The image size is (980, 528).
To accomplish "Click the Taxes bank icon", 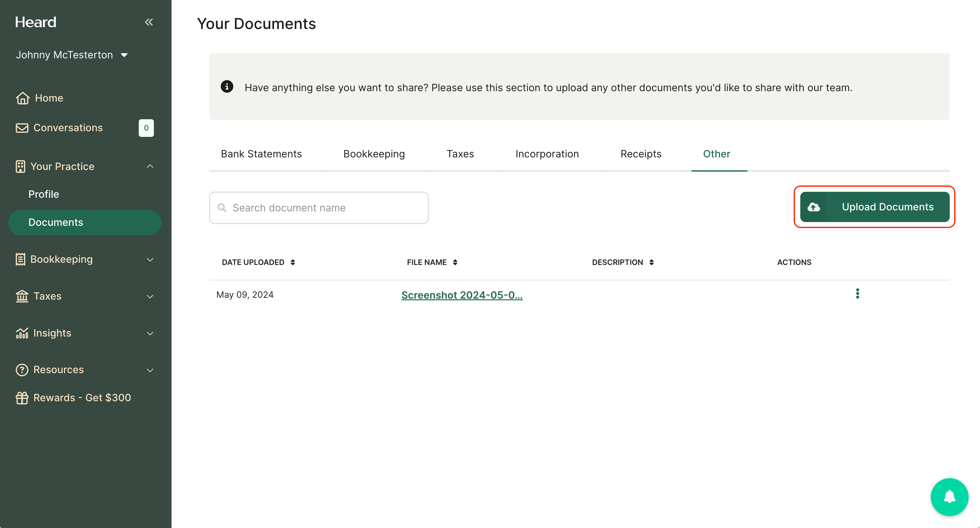I will click(21, 296).
